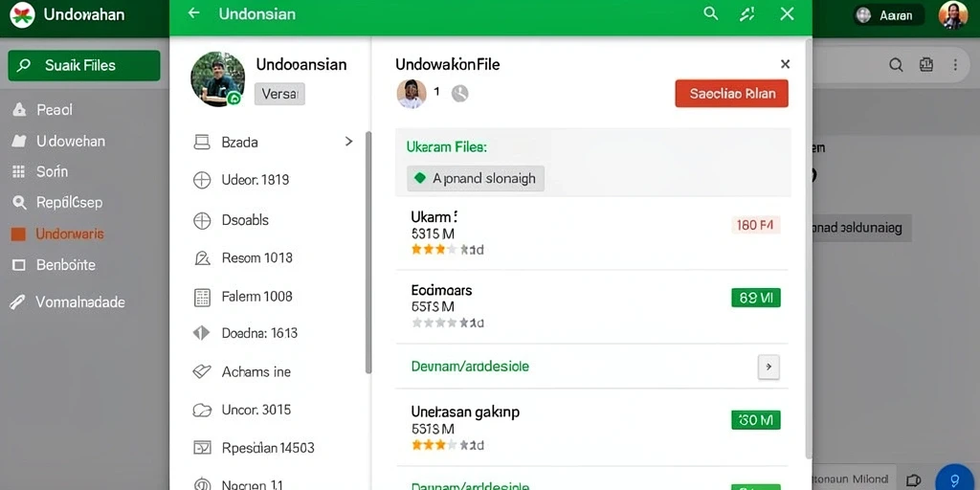Open the edit icon beside header search
This screenshot has width=980, height=490.
746,13
